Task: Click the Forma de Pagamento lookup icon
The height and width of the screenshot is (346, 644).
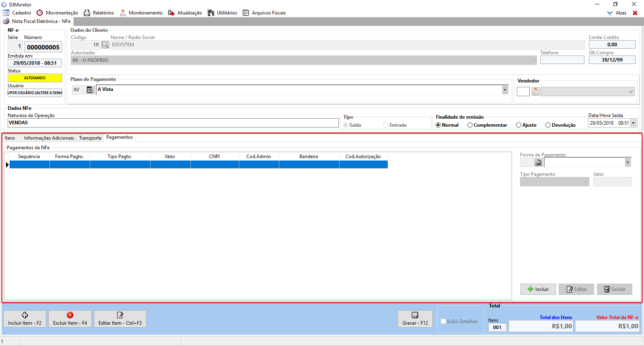Action: (x=538, y=162)
